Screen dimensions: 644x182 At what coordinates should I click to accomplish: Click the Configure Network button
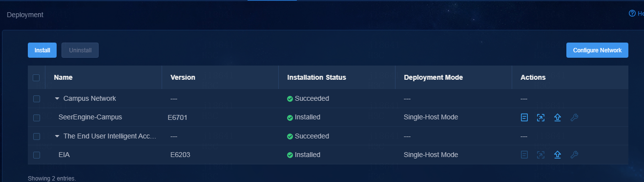[x=597, y=50]
